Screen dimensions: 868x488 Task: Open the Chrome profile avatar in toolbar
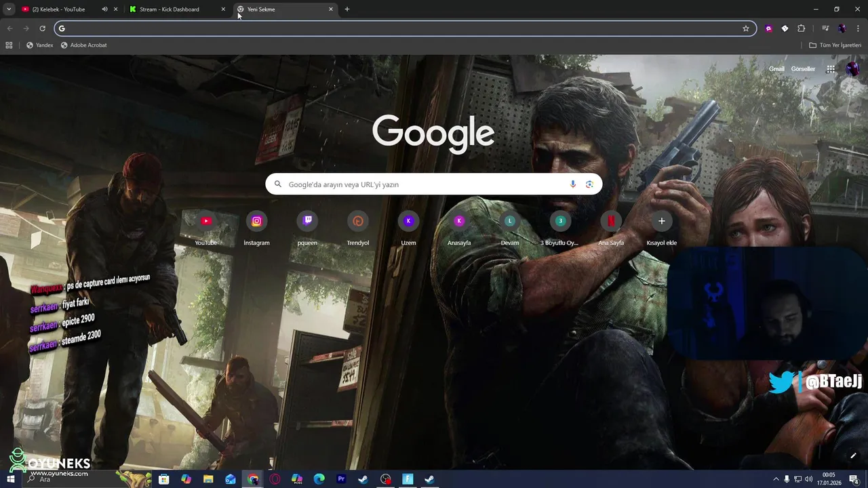[x=842, y=28]
